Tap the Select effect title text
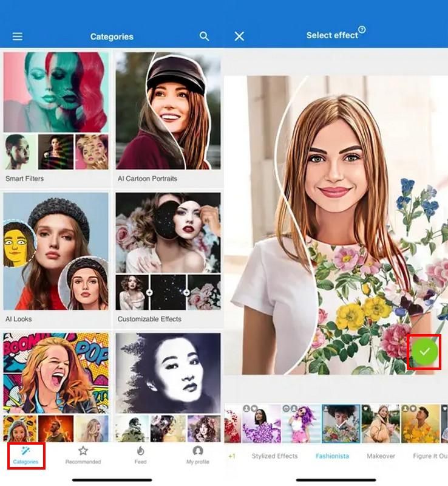The image size is (448, 486). [332, 35]
